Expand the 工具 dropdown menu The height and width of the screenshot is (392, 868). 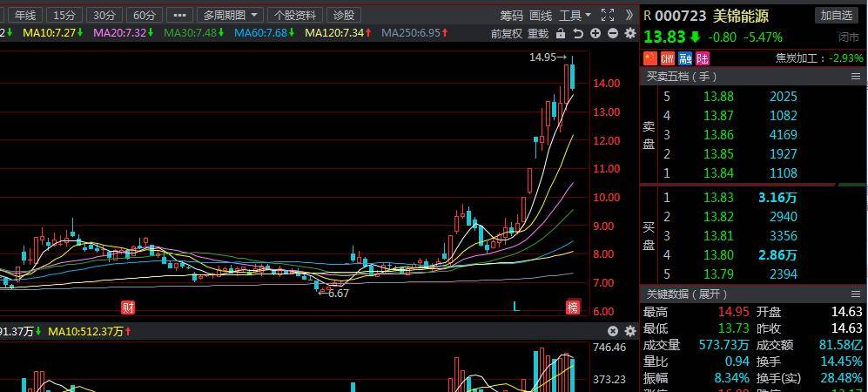575,15
